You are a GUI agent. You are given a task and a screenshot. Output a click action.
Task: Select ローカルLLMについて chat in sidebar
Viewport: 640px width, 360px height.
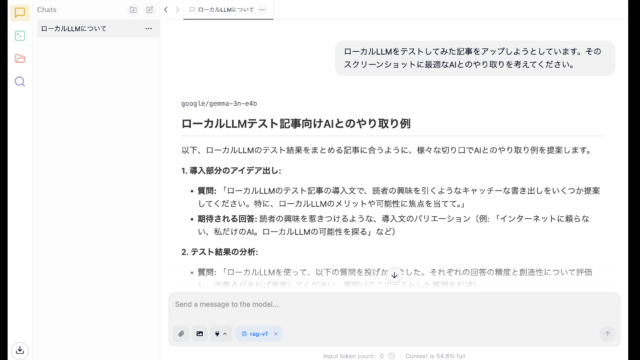click(x=98, y=29)
